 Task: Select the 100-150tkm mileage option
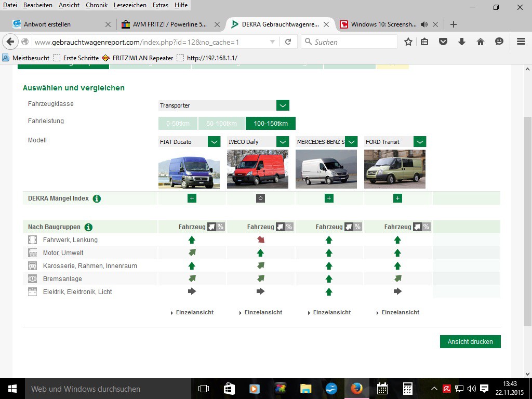coord(270,124)
